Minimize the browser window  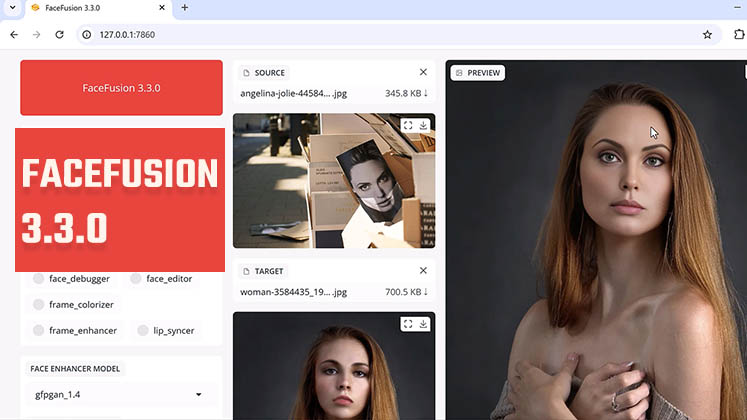point(737,8)
